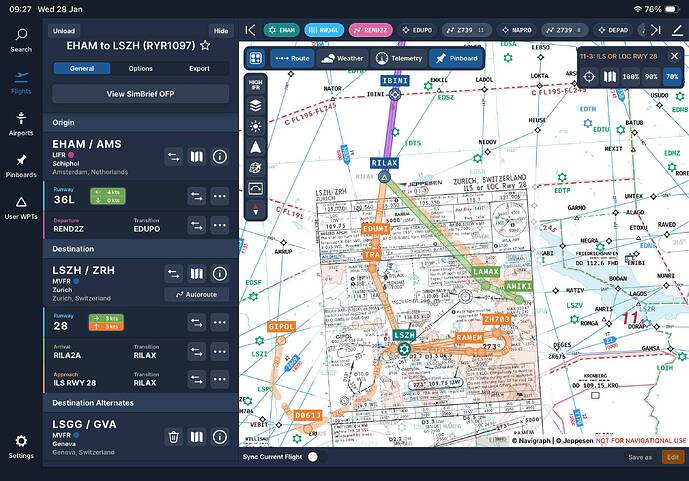Screen dimensions: 689x481
Task: Delete alternate LSGG / GVA with trash icon
Action: 174,437
